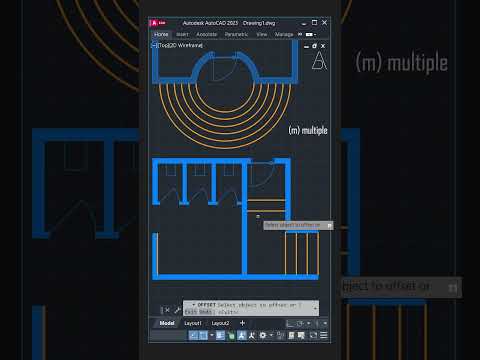The image size is (480, 360).
Task: Expand recent commands arrow in command line
Action: coord(193,305)
